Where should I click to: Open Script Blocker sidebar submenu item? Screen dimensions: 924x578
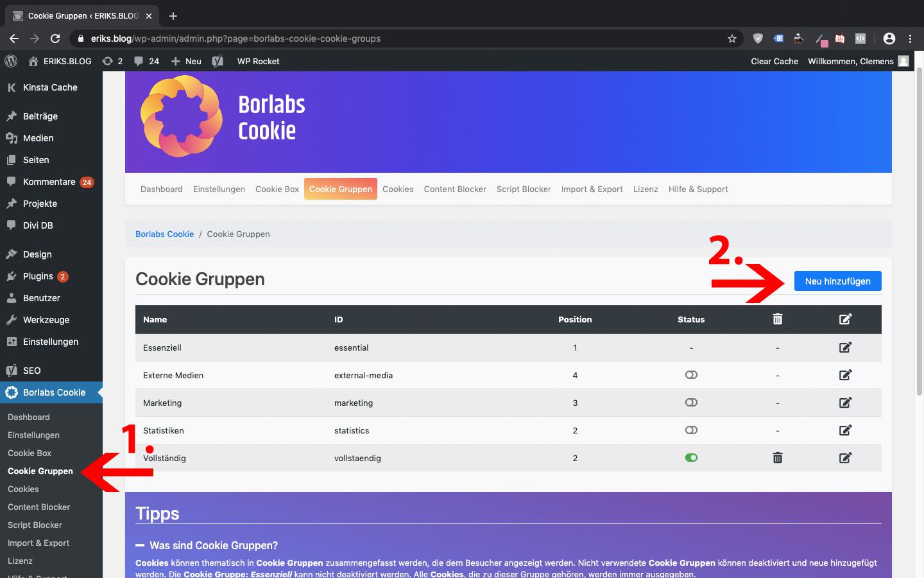pyautogui.click(x=35, y=525)
